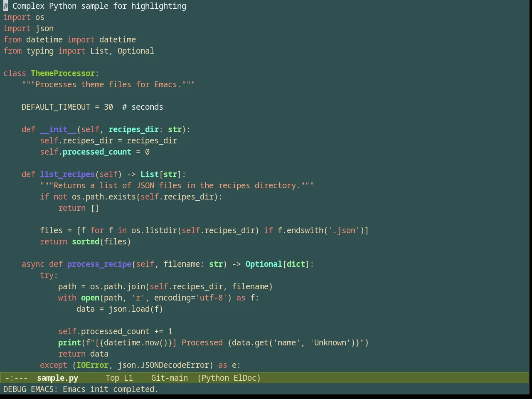The width and height of the screenshot is (532, 399).
Task: Click the Git-main version control indicator
Action: pyautogui.click(x=170, y=378)
